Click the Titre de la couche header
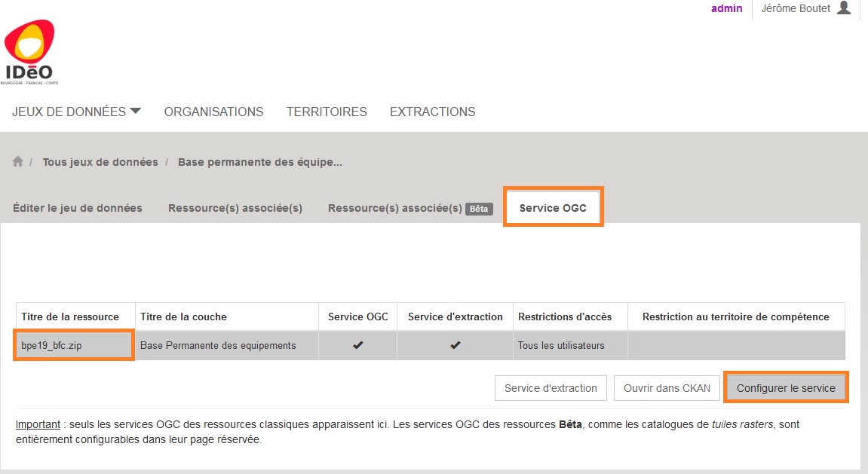The width and height of the screenshot is (868, 474). (227, 317)
